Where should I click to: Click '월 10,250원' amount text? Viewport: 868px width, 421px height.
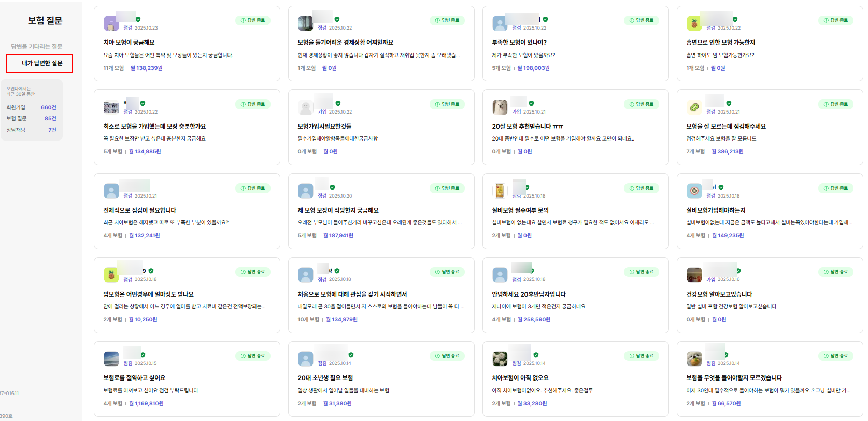tap(143, 320)
